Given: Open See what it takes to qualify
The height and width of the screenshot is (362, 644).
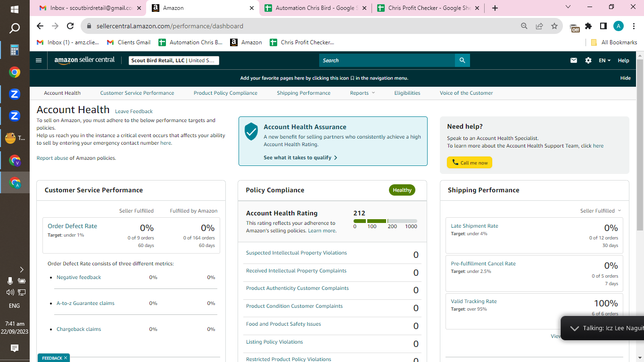Looking at the screenshot, I should (300, 157).
